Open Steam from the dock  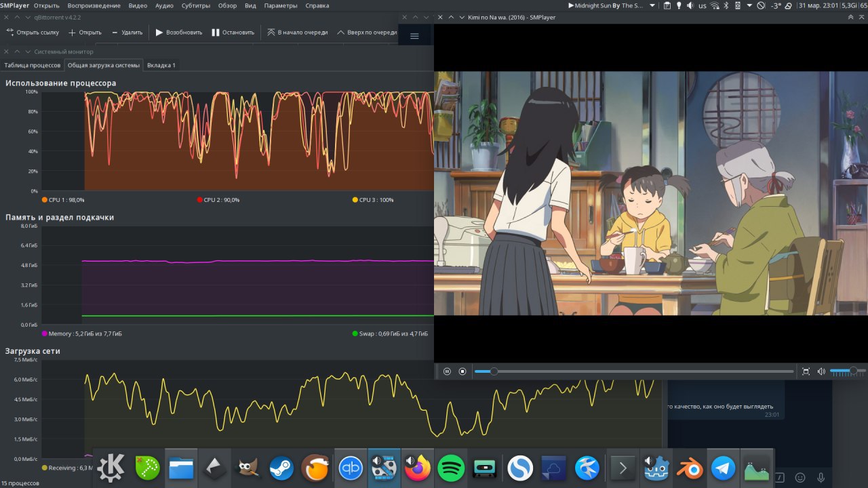281,468
